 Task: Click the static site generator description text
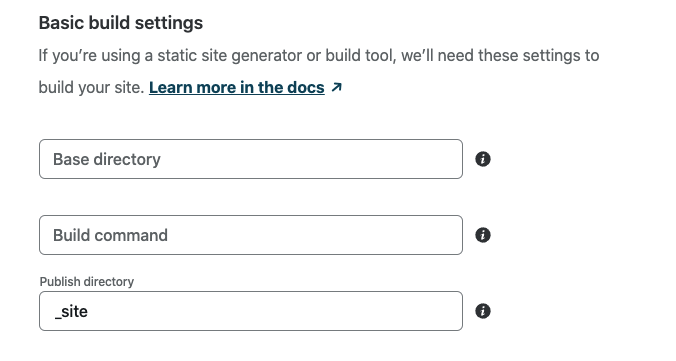click(319, 56)
